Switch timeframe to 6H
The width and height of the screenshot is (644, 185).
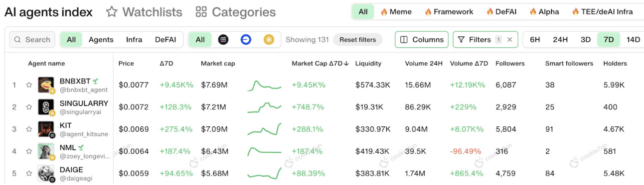point(535,40)
